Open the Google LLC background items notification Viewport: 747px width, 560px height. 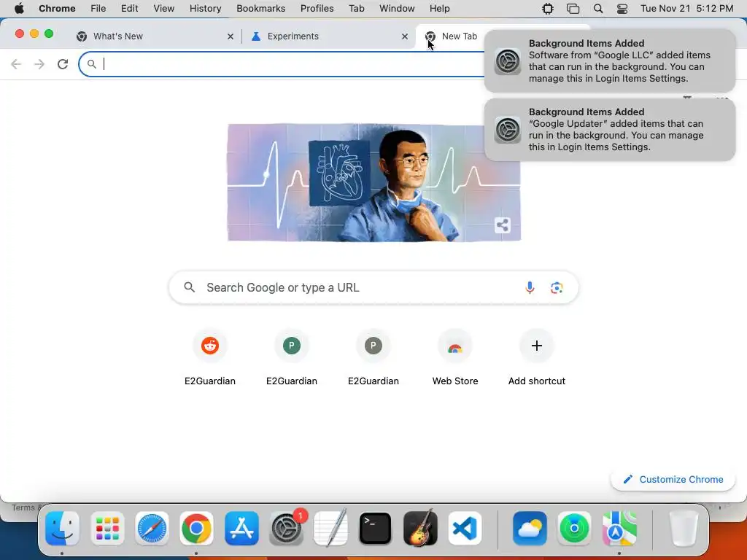coord(610,61)
